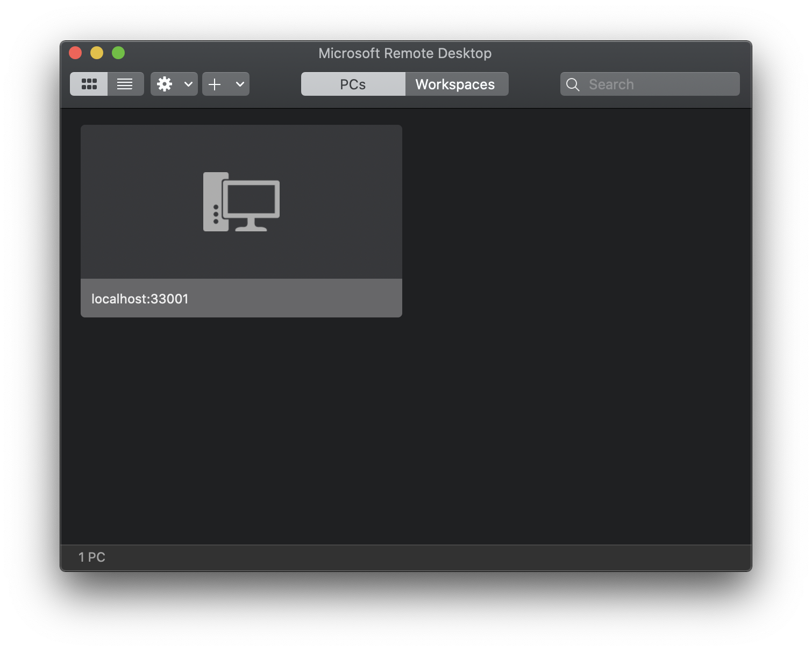Image resolution: width=812 pixels, height=651 pixels.
Task: Focus the Search field
Action: click(x=650, y=84)
